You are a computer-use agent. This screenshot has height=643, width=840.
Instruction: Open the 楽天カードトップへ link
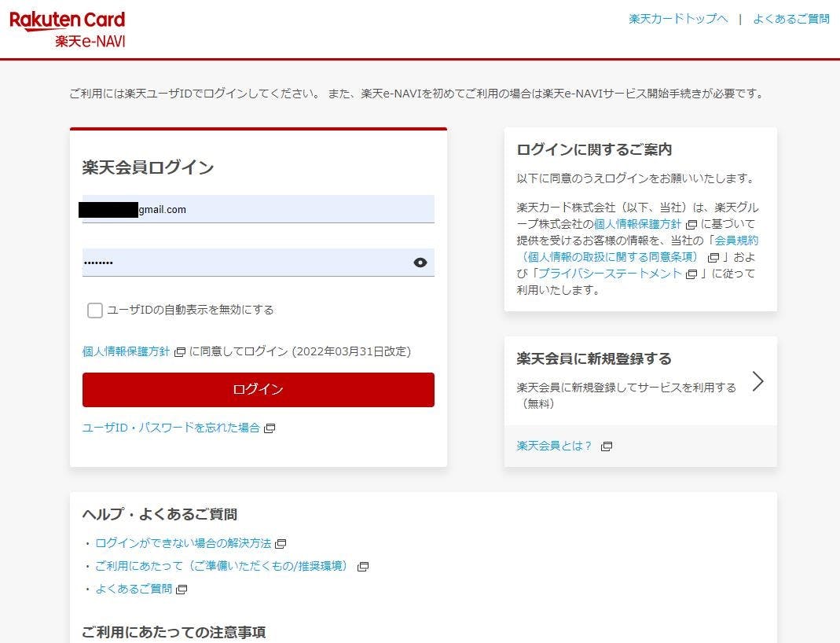tap(678, 20)
